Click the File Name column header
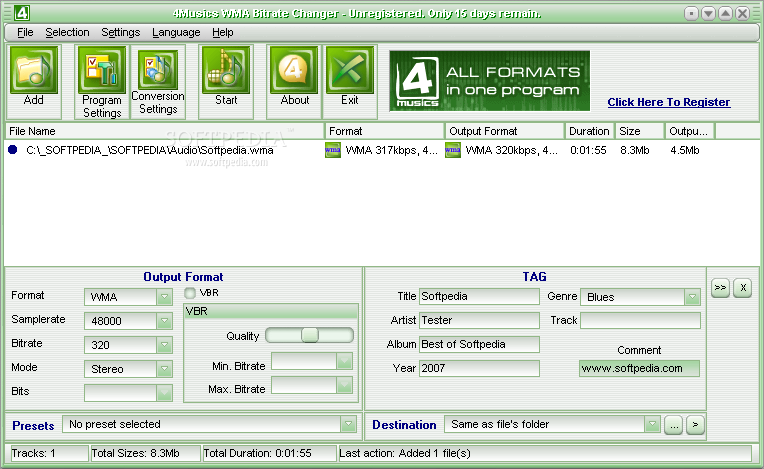This screenshot has width=764, height=469. (165, 131)
